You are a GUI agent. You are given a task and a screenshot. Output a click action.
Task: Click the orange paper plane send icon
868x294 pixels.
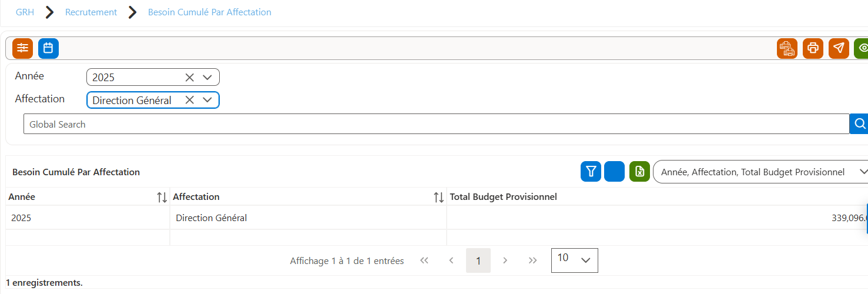click(839, 48)
